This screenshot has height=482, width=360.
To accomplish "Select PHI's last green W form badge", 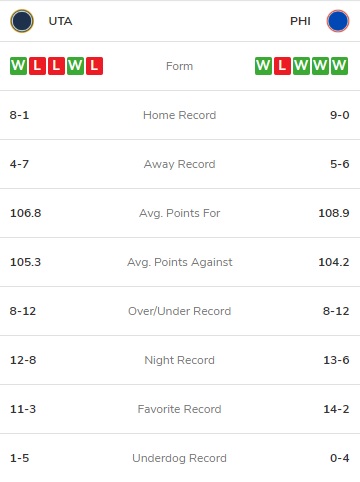I will point(339,66).
